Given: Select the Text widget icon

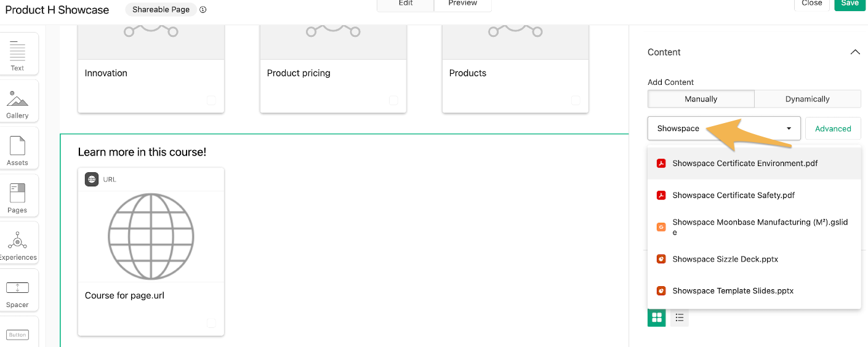Looking at the screenshot, I should (x=17, y=54).
